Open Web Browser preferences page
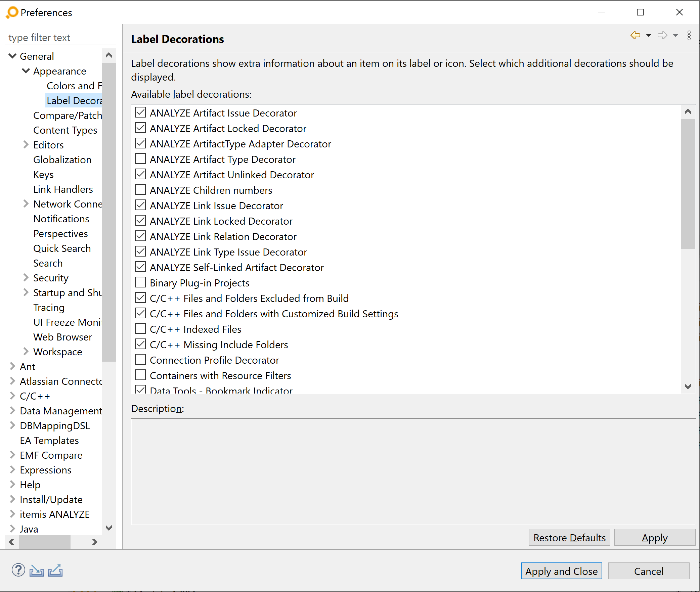This screenshot has height=592, width=700. (x=62, y=337)
